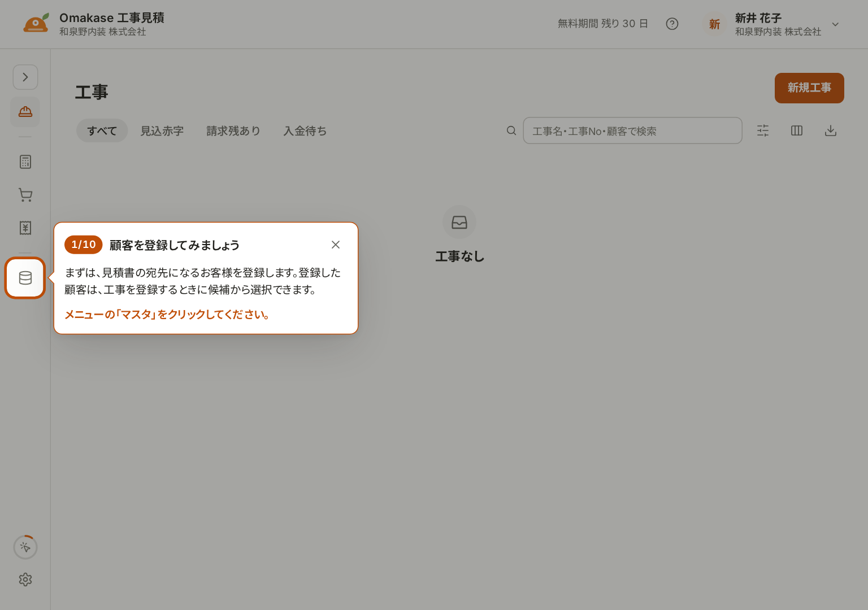Open the shopping cart sidebar icon
The image size is (868, 610).
(x=25, y=195)
